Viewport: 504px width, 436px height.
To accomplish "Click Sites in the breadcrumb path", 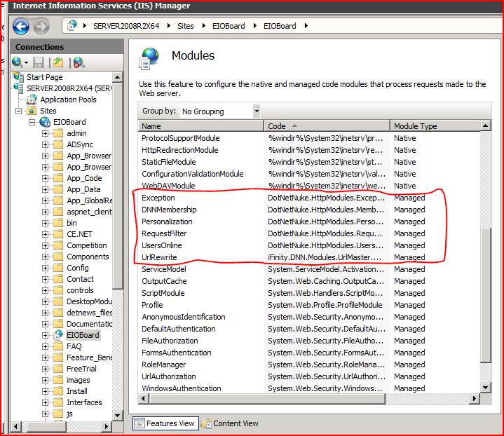I will click(186, 26).
